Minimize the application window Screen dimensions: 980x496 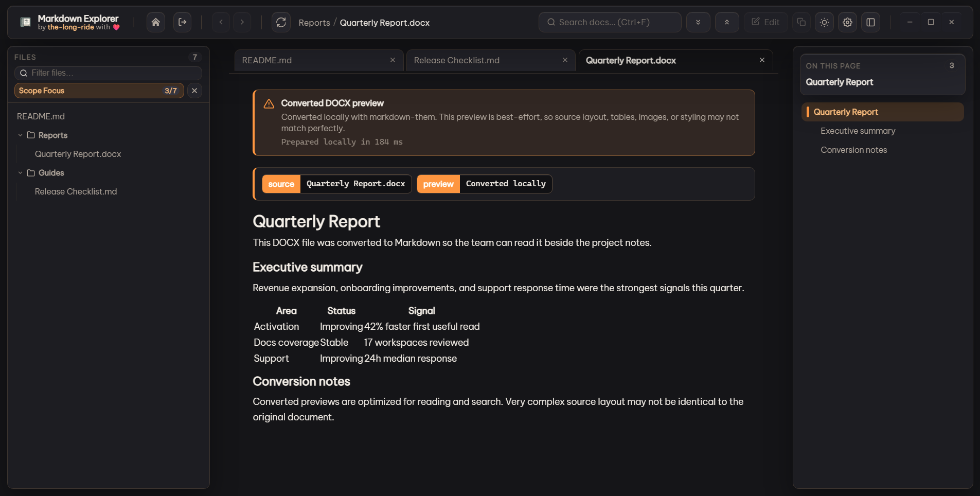910,22
